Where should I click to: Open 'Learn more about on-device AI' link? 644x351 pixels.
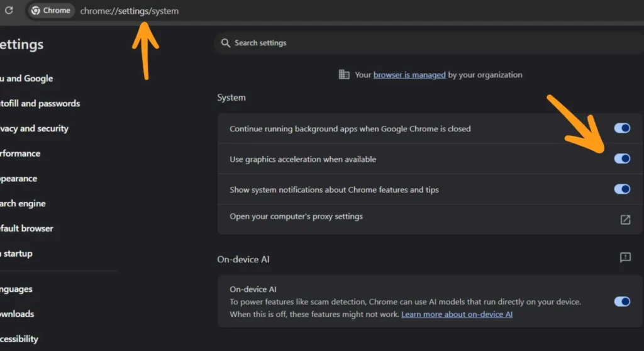457,315
